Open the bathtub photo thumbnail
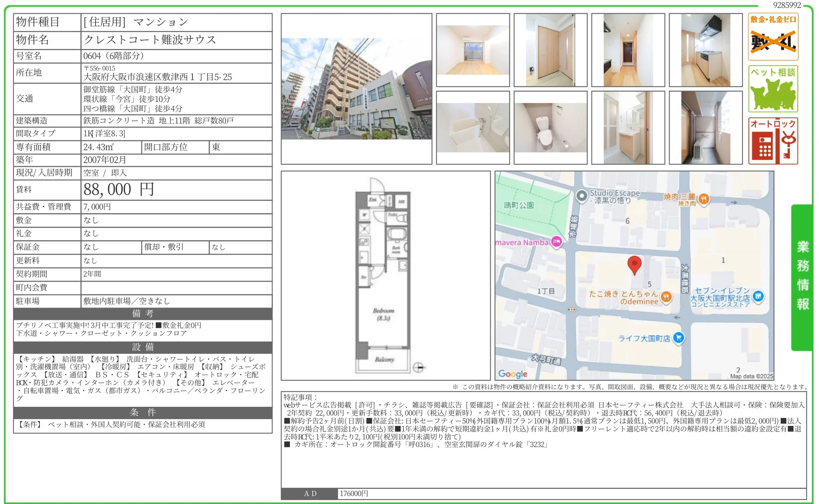Viewport: 819px width, 504px height. pyautogui.click(x=474, y=127)
